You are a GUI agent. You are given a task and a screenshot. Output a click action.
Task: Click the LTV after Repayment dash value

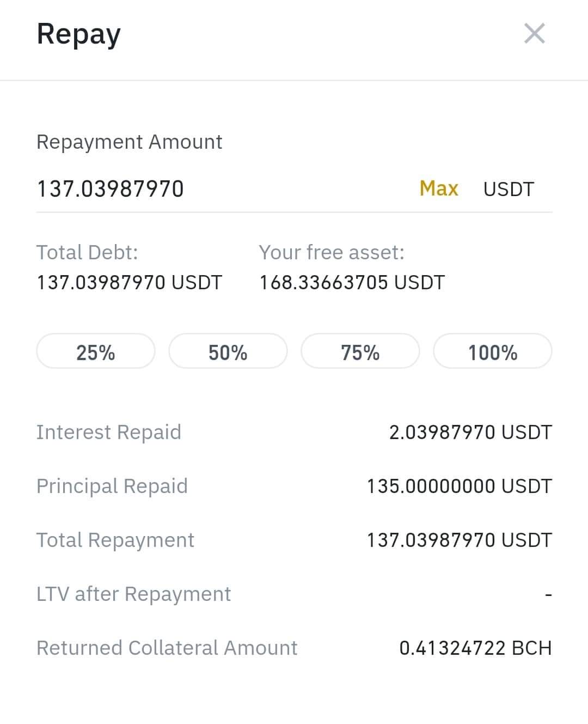548,594
